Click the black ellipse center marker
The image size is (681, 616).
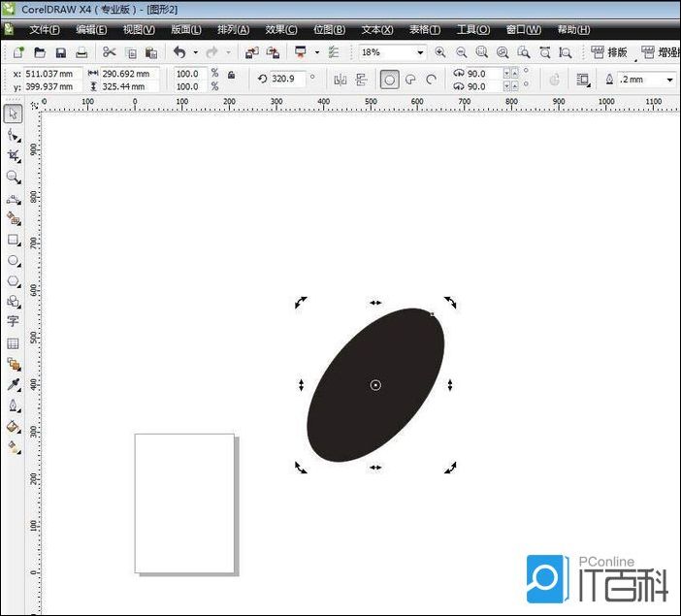click(x=375, y=385)
